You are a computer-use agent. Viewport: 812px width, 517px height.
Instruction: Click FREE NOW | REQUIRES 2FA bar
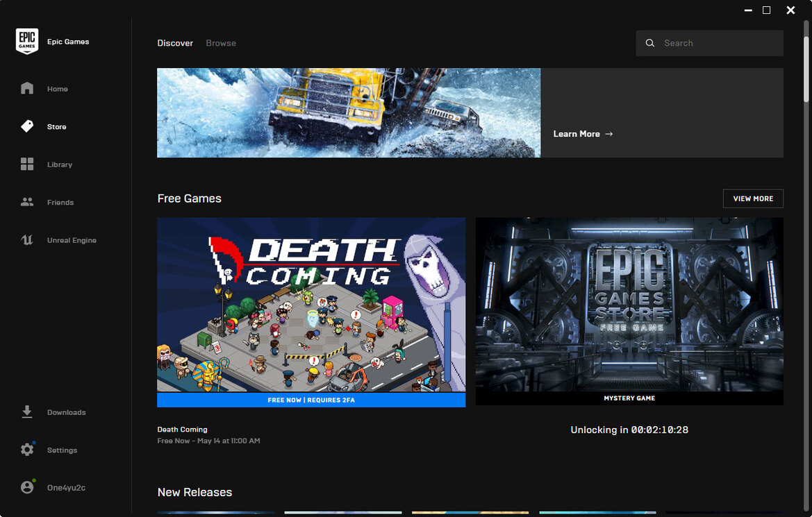[311, 400]
